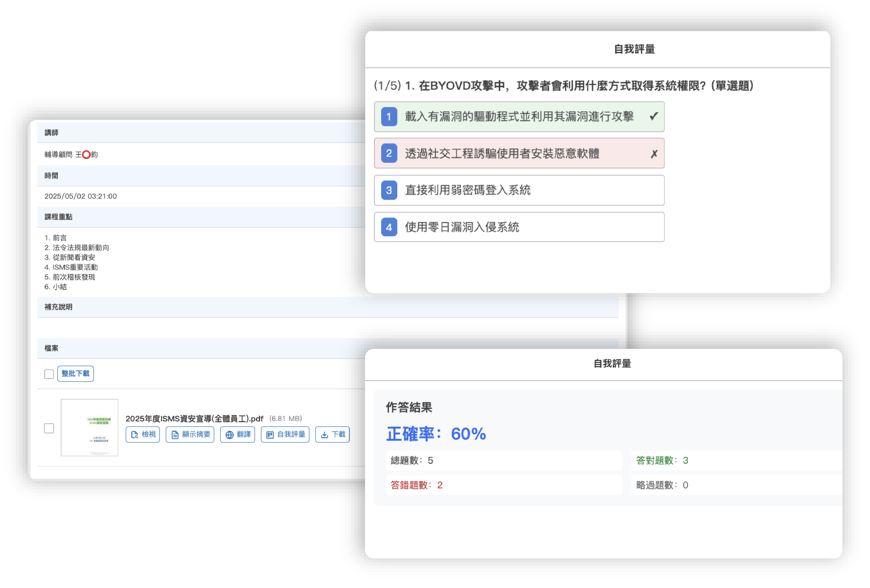
Task: Click the PDF file name 2025年度ISMS資安宣導(全體員工).pdf
Action: click(194, 418)
